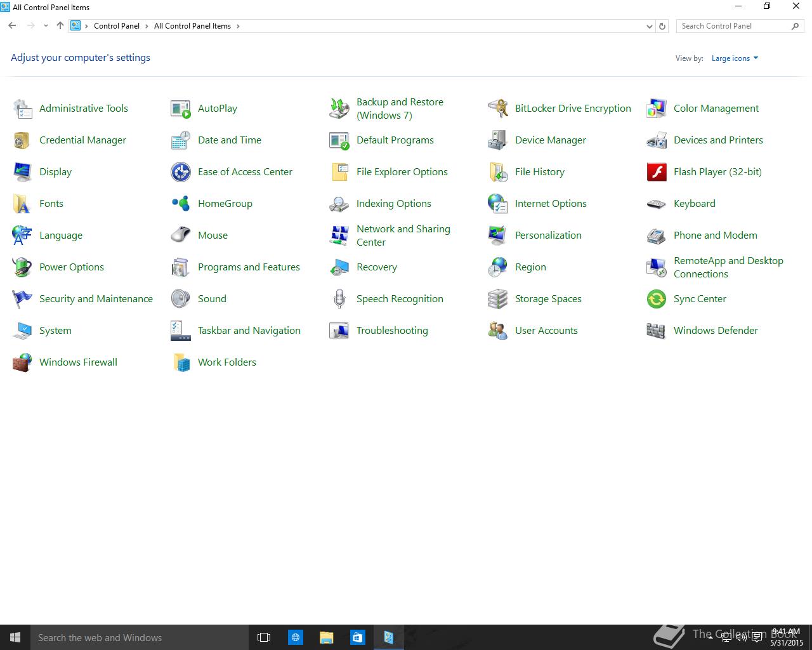Open the AutoPlay icon

181,109
